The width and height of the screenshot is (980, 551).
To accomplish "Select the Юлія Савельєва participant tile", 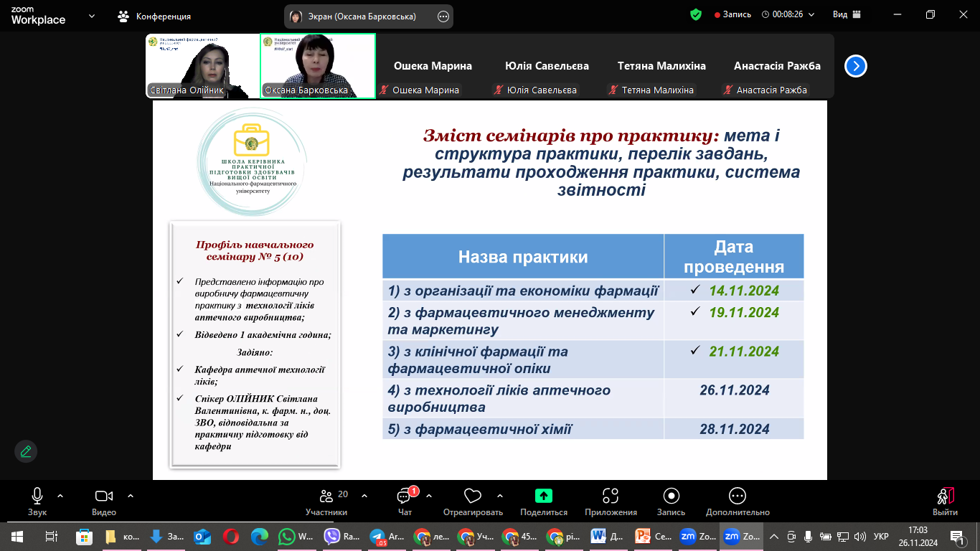I will [547, 66].
